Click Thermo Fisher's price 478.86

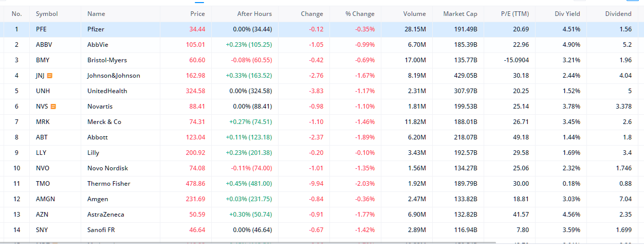point(195,184)
